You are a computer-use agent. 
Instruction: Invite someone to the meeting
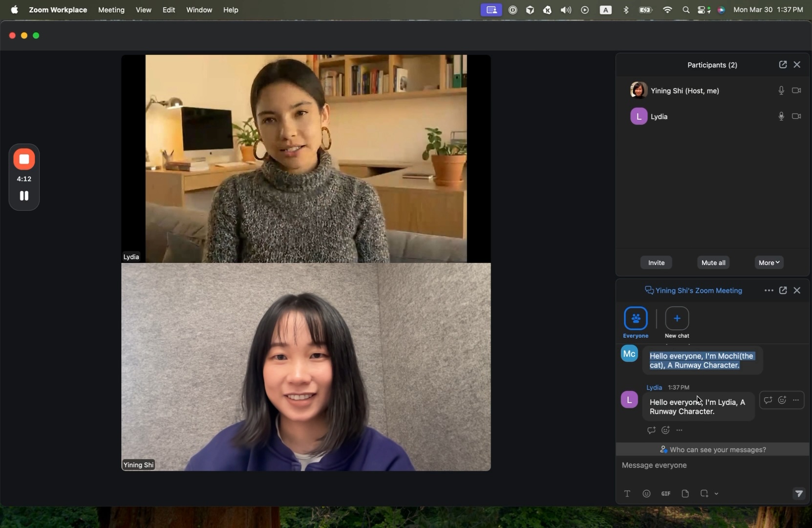[x=656, y=263]
